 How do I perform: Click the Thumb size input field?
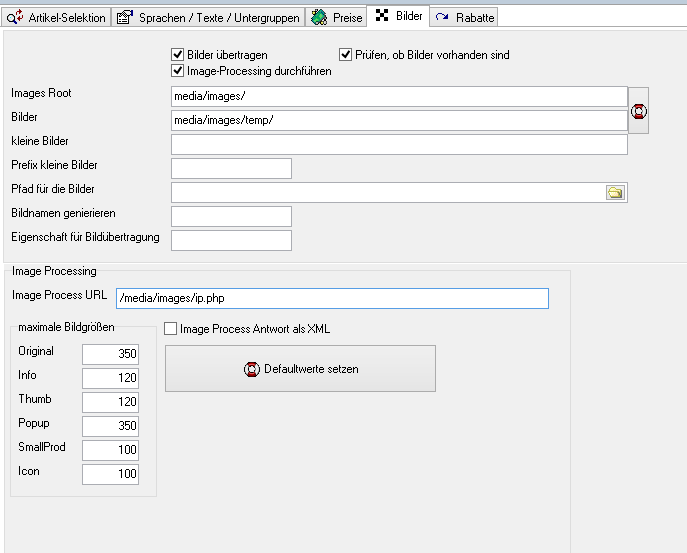[x=110, y=402]
